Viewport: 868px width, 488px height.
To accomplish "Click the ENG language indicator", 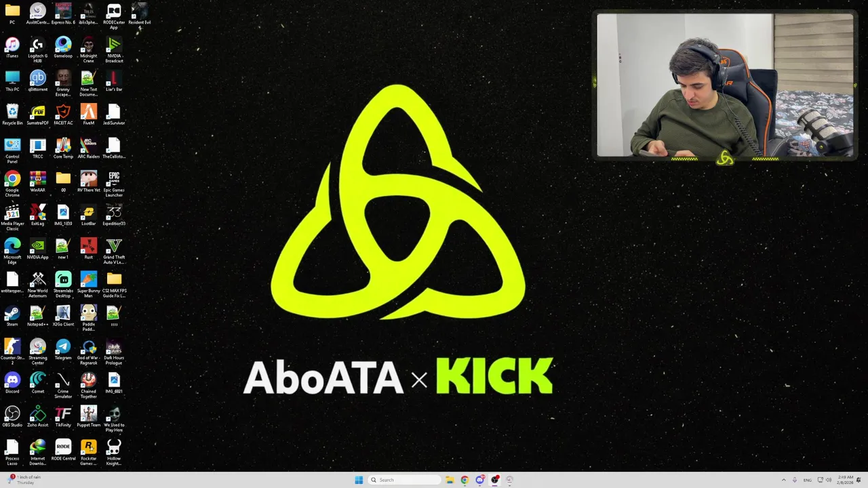I will coord(808,480).
